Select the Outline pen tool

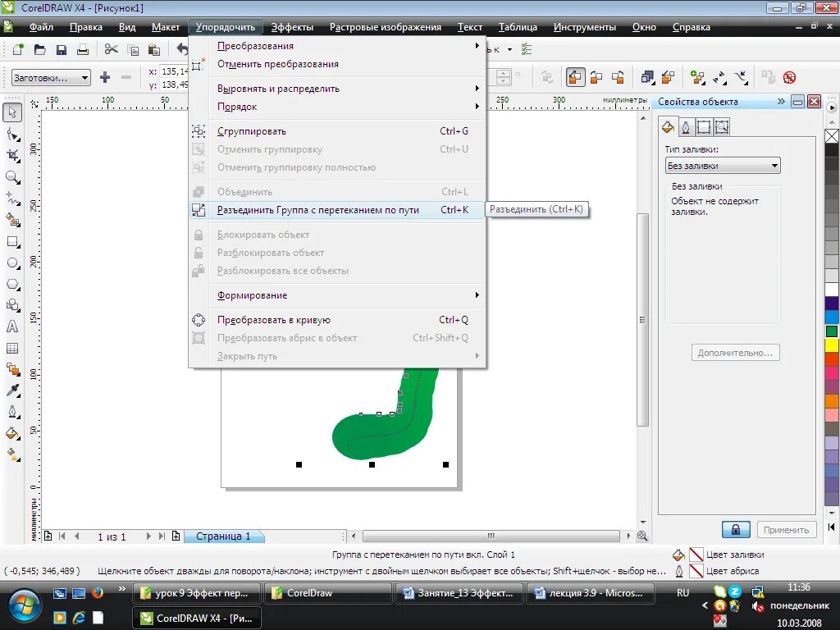pyautogui.click(x=12, y=412)
